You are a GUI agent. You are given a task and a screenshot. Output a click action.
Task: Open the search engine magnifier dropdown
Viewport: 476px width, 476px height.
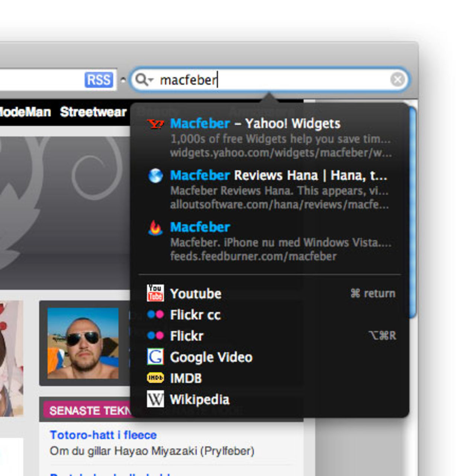point(144,80)
